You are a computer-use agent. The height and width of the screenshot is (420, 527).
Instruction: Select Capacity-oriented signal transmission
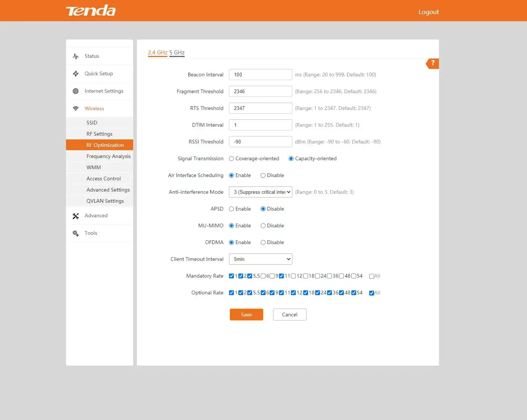[291, 159]
